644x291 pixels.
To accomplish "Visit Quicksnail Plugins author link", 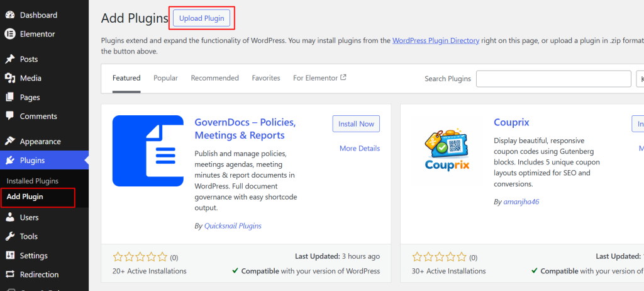I will 233,225.
